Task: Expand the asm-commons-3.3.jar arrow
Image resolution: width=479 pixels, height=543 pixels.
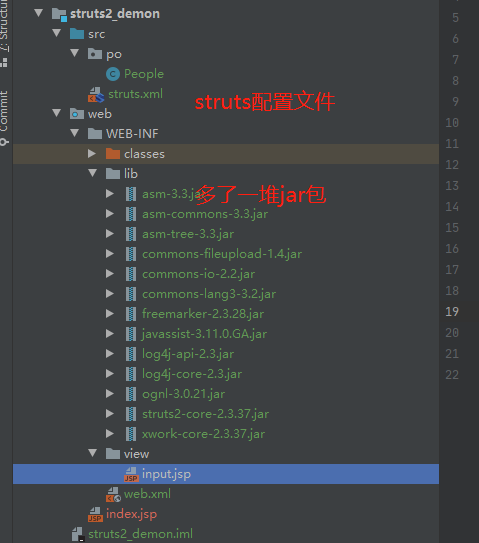Action: tap(110, 213)
